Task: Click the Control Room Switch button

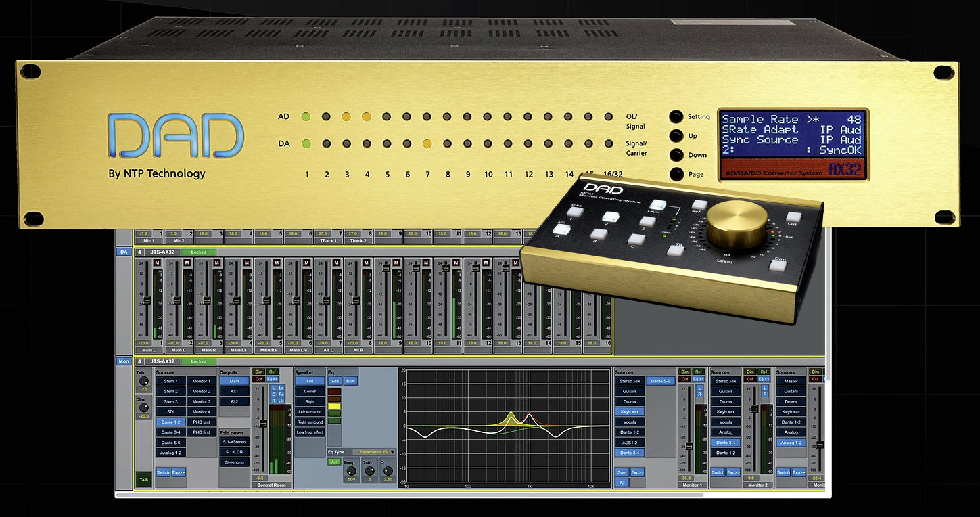Action: (163, 472)
